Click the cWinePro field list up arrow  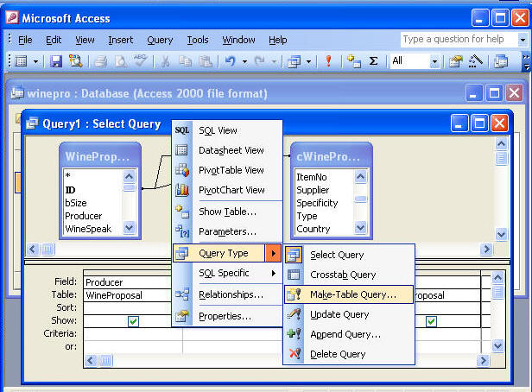[x=360, y=176]
